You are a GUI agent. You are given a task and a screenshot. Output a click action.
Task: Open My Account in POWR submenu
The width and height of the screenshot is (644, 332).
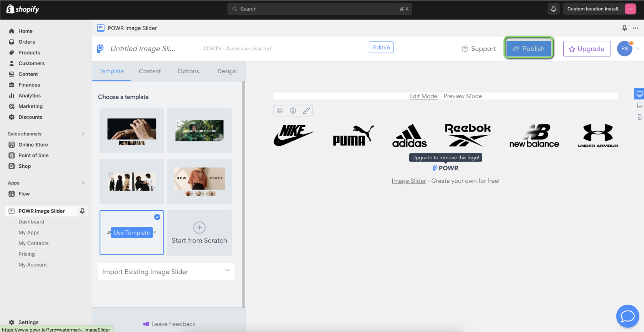33,265
